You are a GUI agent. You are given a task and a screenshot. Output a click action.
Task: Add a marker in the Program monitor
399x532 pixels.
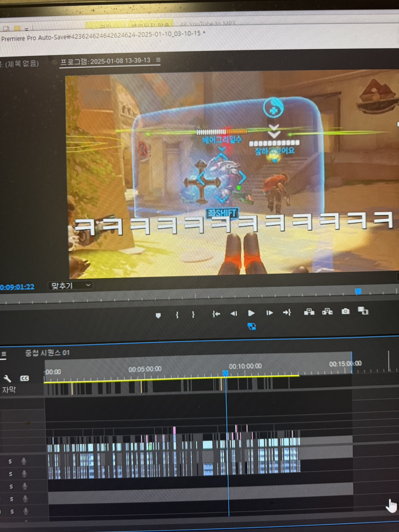[x=158, y=315]
